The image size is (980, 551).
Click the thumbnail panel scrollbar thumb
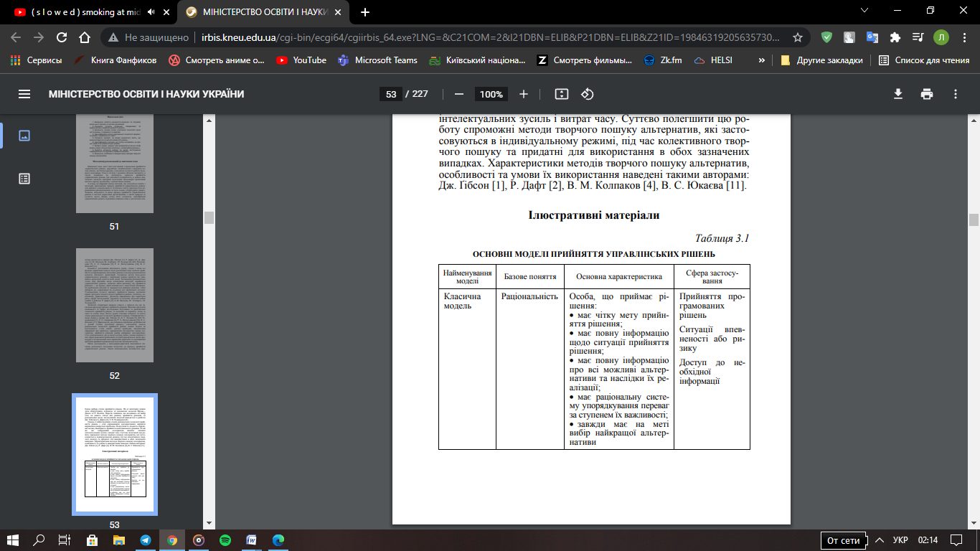tap(209, 217)
